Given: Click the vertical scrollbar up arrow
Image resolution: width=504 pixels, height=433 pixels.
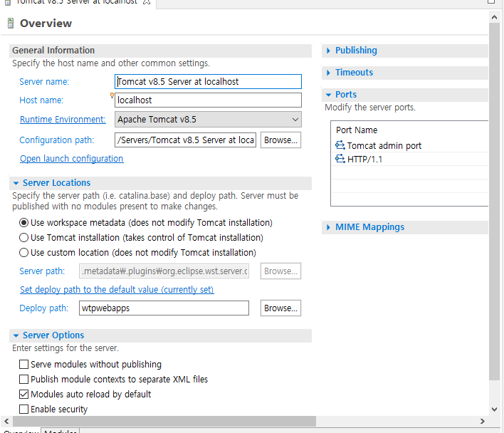Looking at the screenshot, I should (494, 17).
